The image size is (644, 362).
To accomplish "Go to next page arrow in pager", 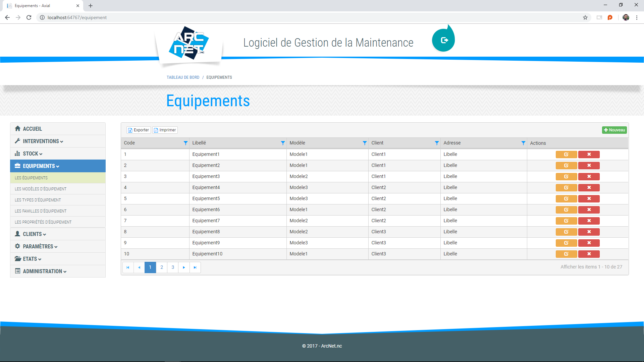I will [184, 267].
